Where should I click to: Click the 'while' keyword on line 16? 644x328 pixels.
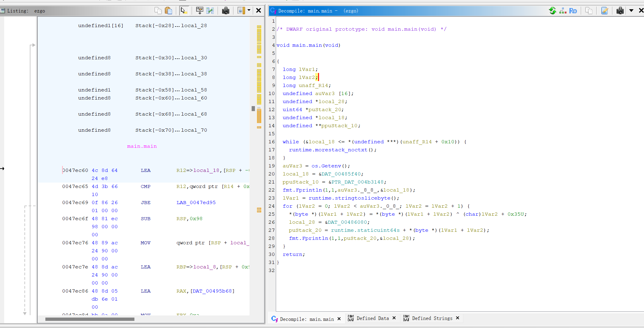[x=291, y=142]
